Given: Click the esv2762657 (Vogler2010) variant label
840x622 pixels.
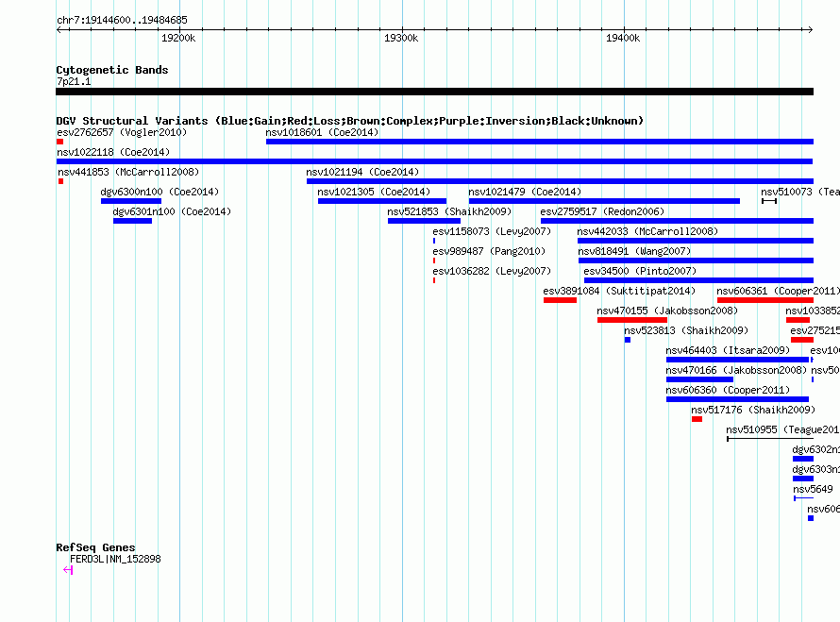Looking at the screenshot, I should point(122,132).
